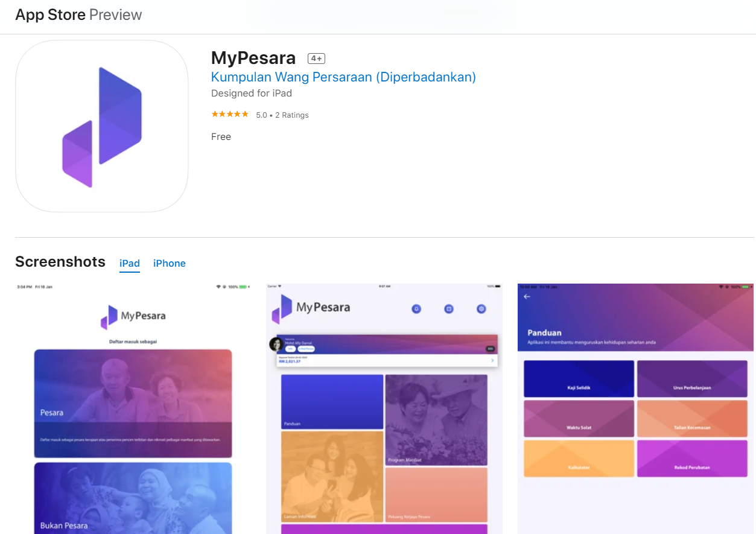Click the back arrow in Panduan screenshot
Viewport: 756px width, 534px height.
(x=527, y=296)
